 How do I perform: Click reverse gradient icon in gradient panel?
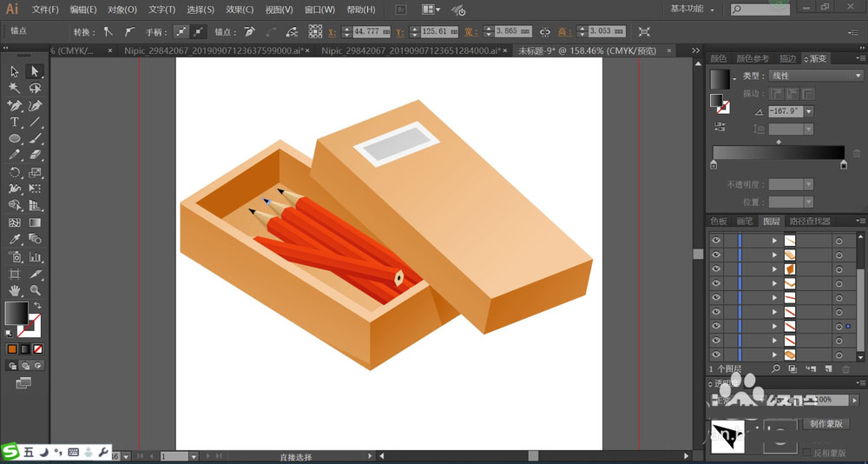(719, 126)
